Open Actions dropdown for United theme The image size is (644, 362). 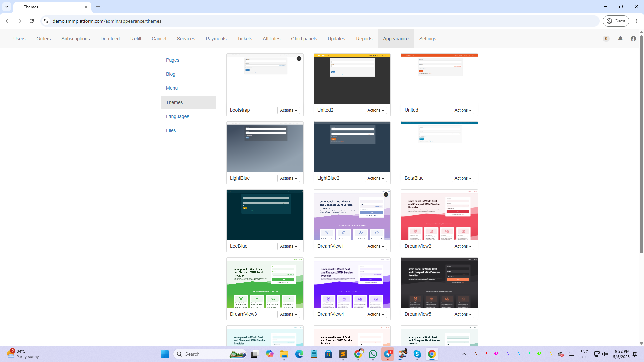[x=463, y=110]
